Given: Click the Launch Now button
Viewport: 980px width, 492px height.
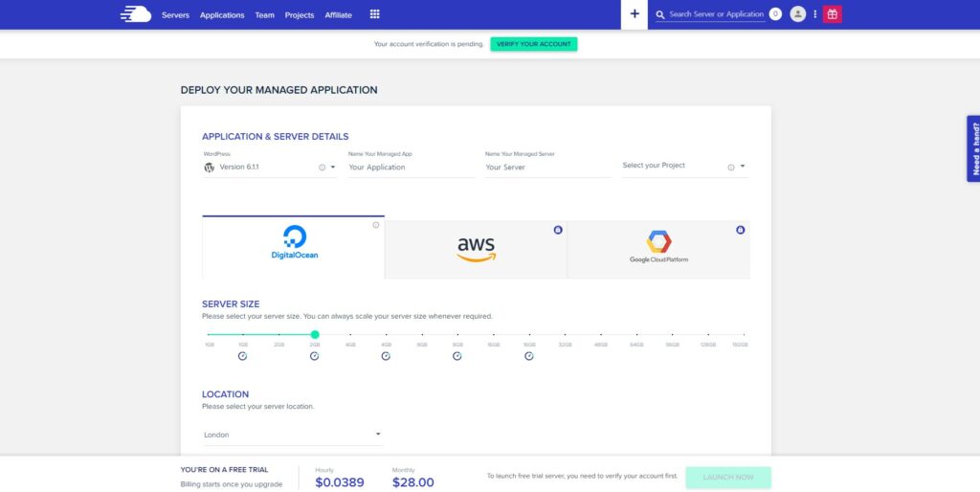Looking at the screenshot, I should pos(728,477).
